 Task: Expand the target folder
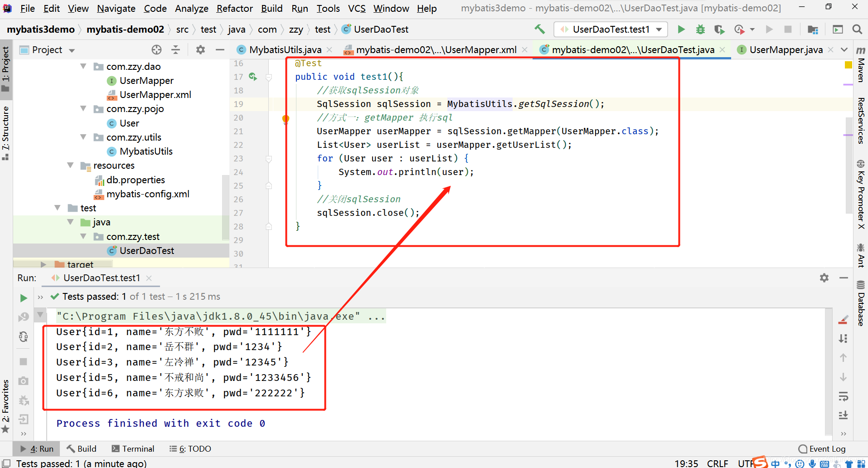point(44,264)
